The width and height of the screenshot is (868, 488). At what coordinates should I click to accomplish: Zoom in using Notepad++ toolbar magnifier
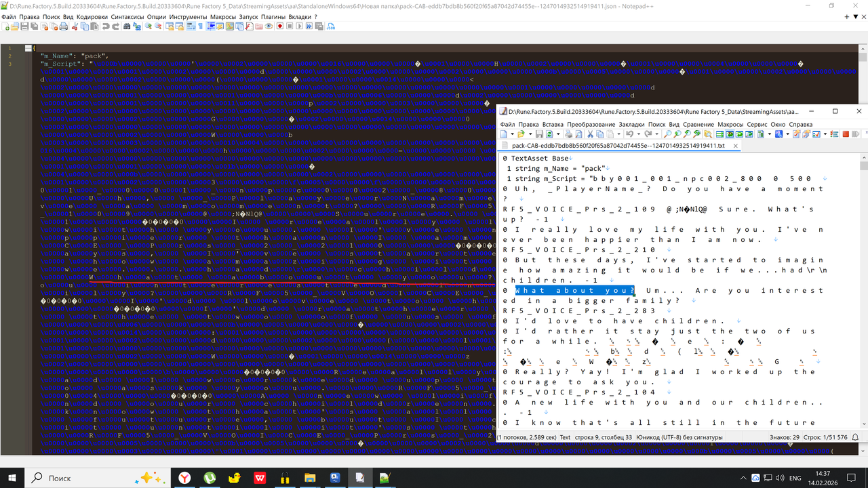148,26
